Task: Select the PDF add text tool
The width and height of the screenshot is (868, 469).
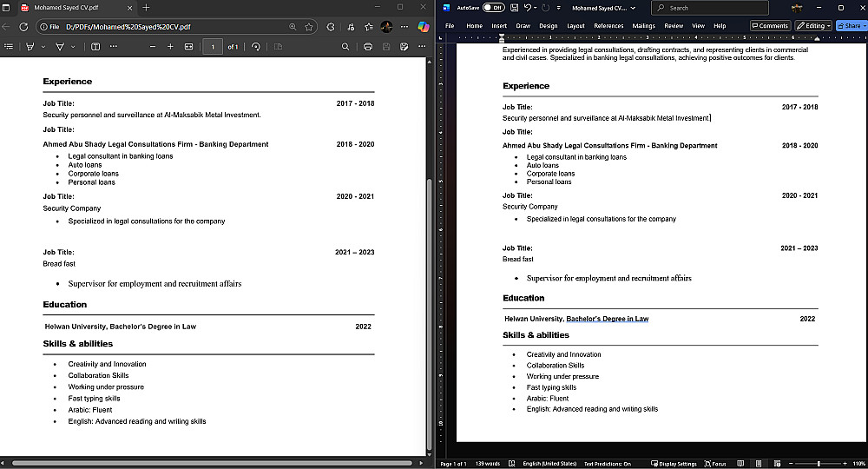Action: [x=95, y=47]
